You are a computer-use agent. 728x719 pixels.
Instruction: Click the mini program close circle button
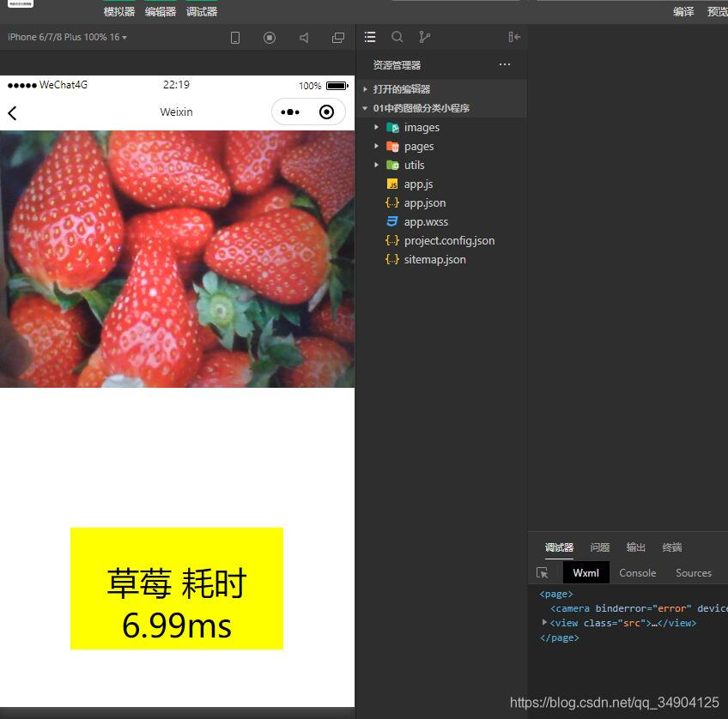(326, 112)
